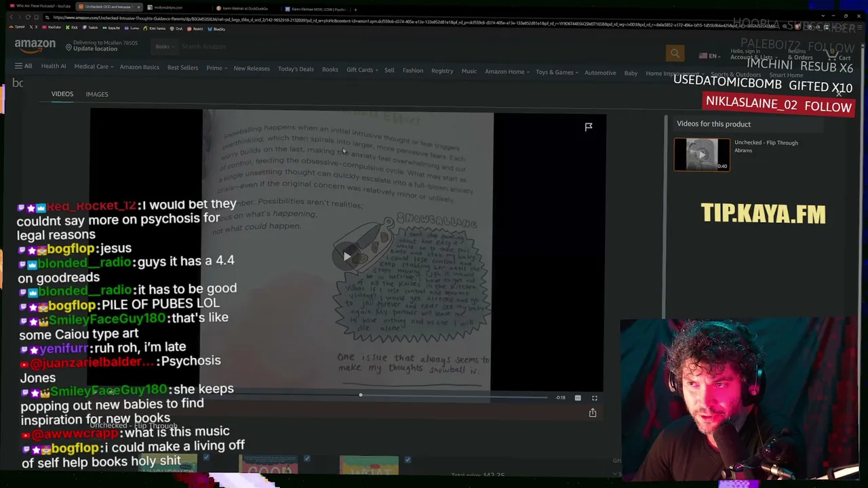This screenshot has height=488, width=868.
Task: Share the video using the share icon
Action: 593,413
